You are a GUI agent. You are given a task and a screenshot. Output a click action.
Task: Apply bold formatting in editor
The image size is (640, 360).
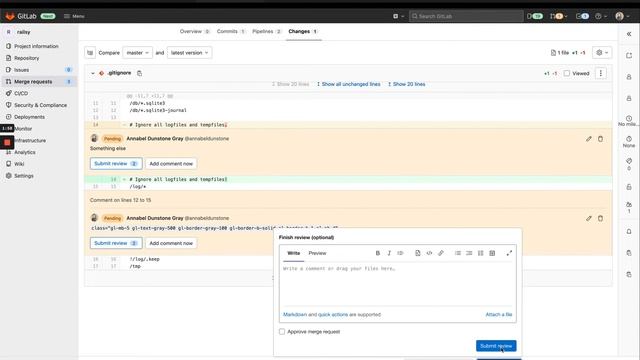pos(378,253)
